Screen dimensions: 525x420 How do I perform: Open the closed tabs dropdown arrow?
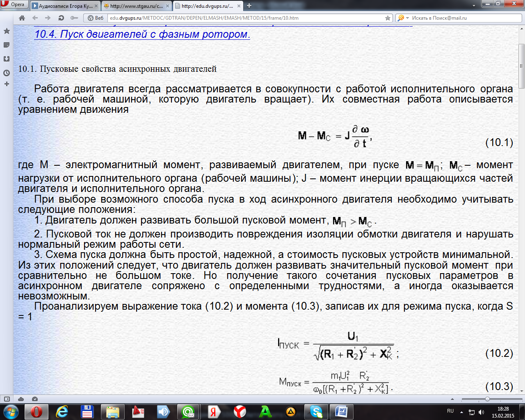click(x=474, y=6)
